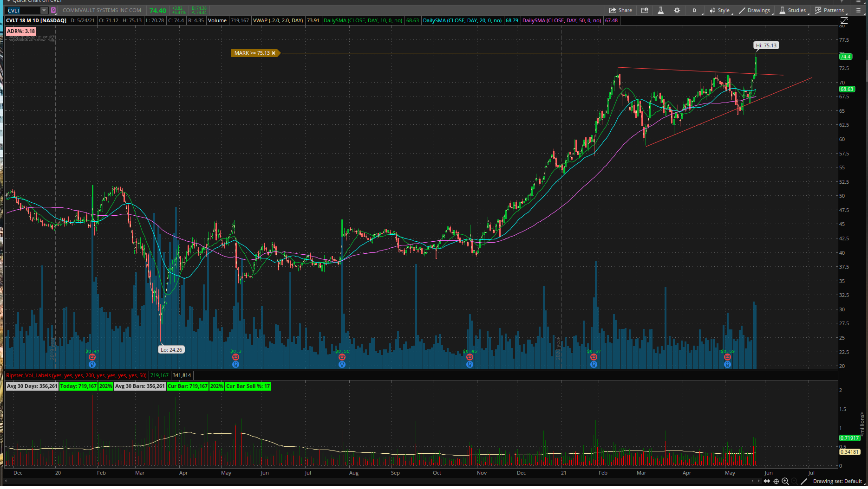Open the Drawing set: Default selector
The width and height of the screenshot is (868, 489).
[837, 481]
